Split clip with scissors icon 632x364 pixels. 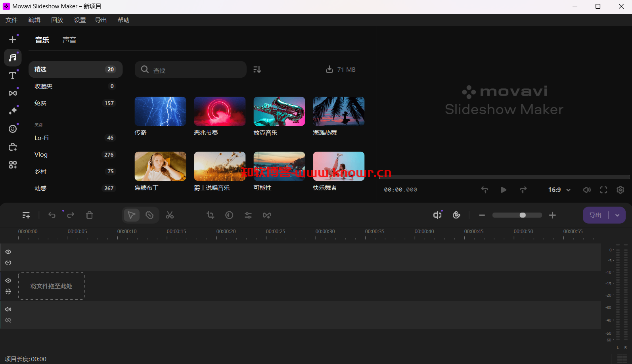170,215
